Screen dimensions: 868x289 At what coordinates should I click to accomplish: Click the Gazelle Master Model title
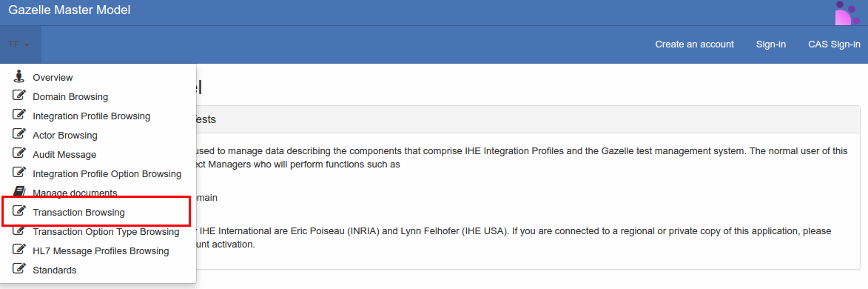70,10
